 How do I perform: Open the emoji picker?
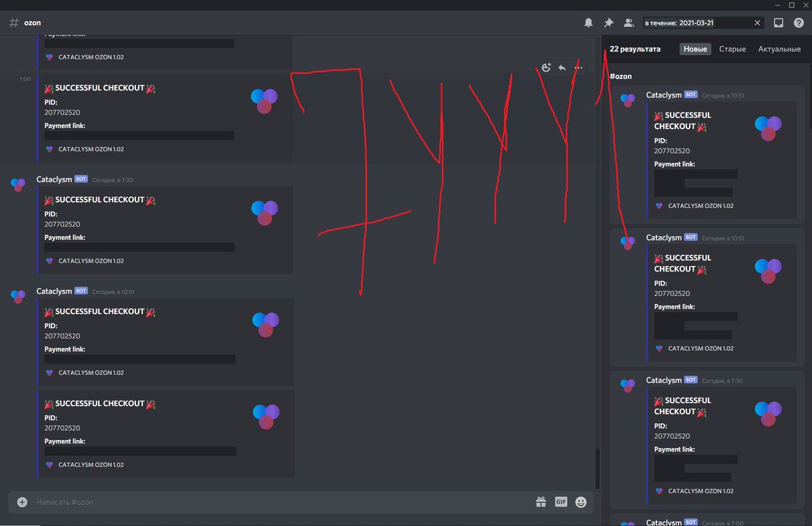tap(581, 502)
